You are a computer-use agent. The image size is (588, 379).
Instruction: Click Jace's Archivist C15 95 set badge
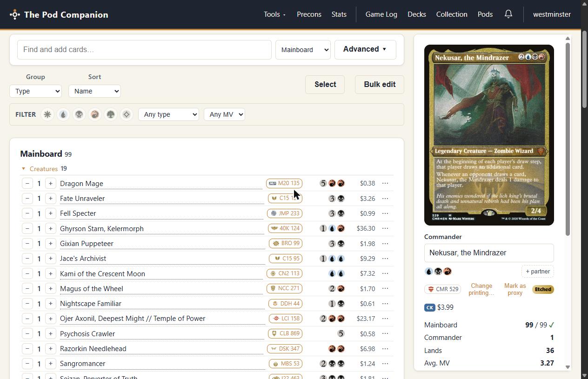(x=286, y=259)
